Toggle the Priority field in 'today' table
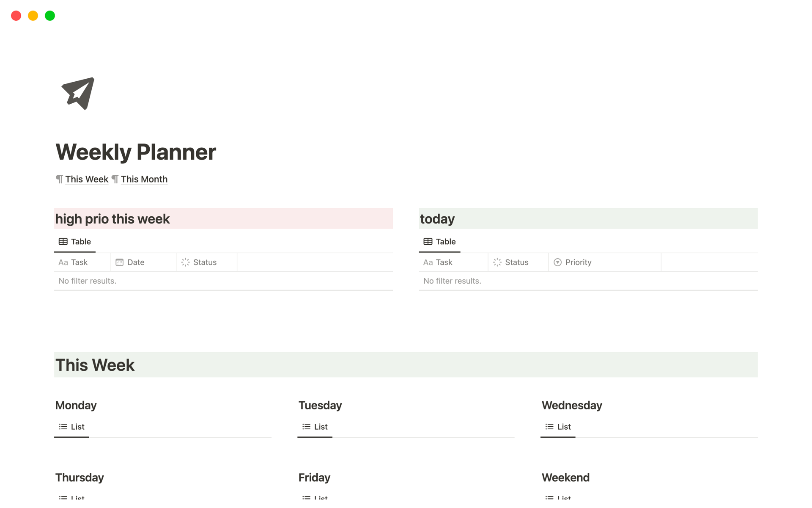Viewport: 812px width, 508px height. tap(578, 262)
